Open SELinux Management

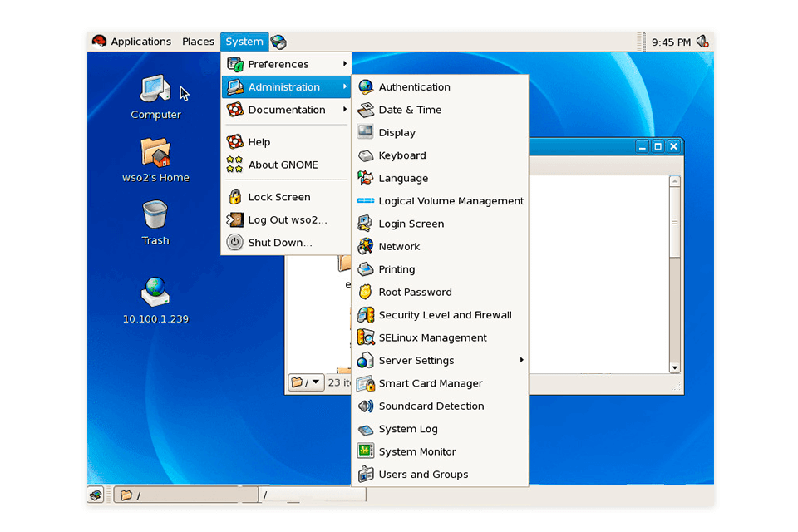coord(441,338)
